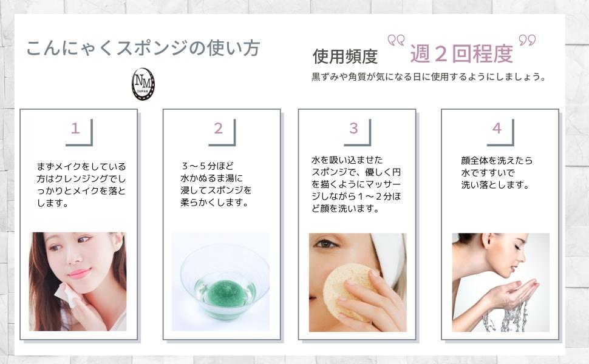Click the 週2回程度 pink heading
This screenshot has height=364, width=589.
coord(461,53)
